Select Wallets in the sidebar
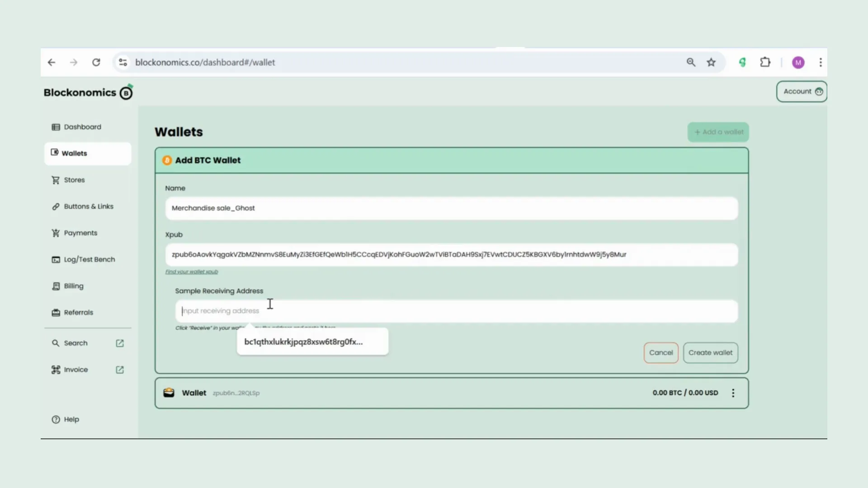This screenshot has width=868, height=488. (x=88, y=154)
